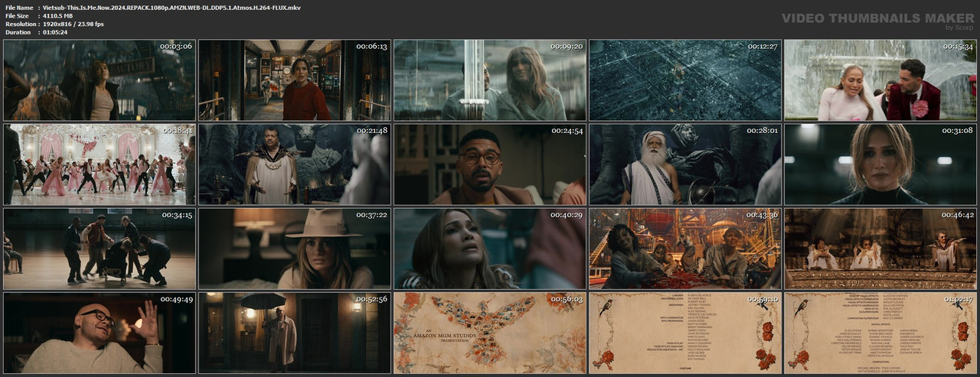Open the credits thumbnail stamped 00:59:10

[685, 333]
